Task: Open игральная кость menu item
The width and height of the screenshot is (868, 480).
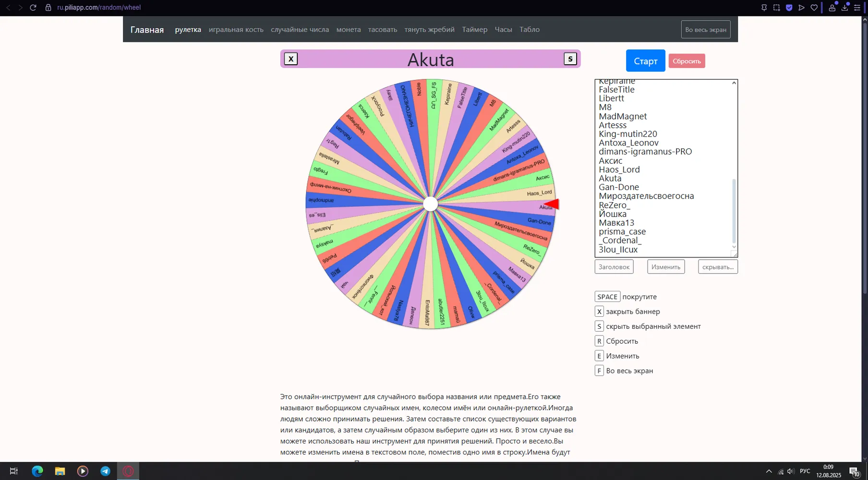Action: [x=236, y=30]
